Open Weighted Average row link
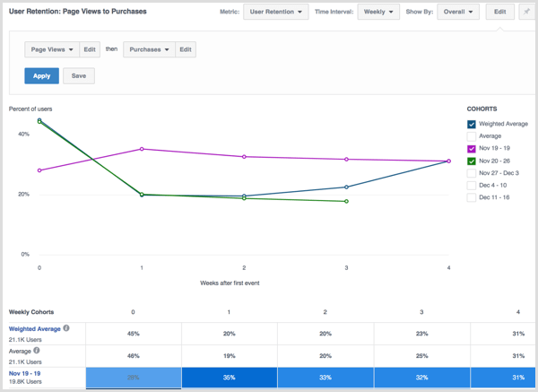Image resolution: width=538 pixels, height=392 pixels. click(x=35, y=329)
